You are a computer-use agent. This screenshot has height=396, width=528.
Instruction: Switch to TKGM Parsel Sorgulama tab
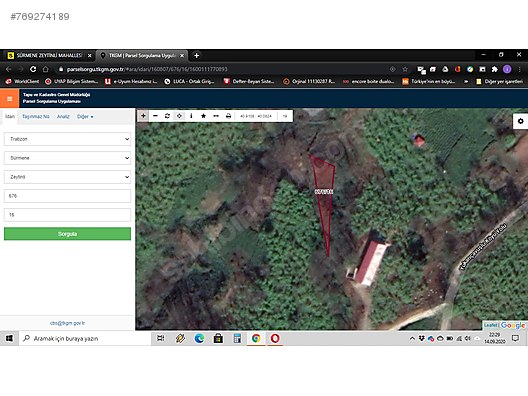141,55
